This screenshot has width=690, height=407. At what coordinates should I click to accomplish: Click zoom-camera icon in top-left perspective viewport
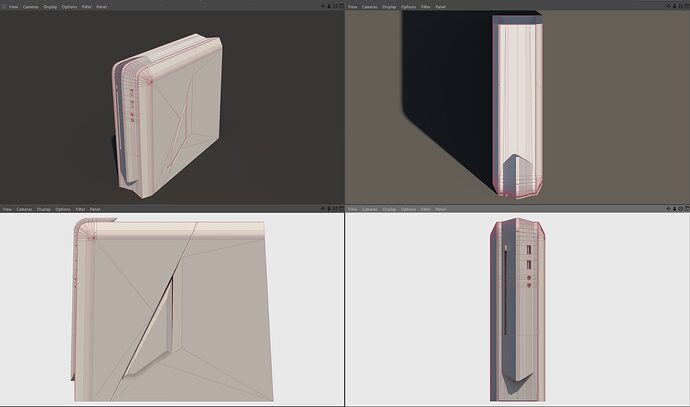coord(329,6)
